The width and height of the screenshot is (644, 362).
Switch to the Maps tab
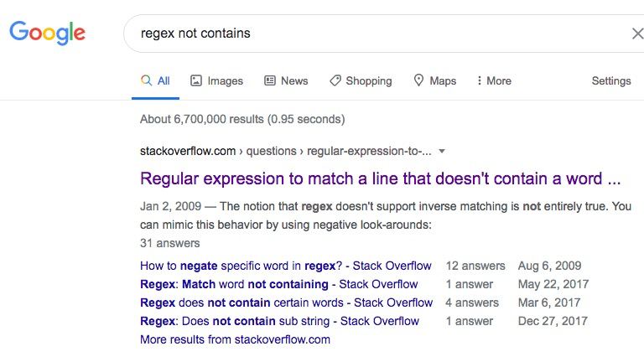click(435, 80)
